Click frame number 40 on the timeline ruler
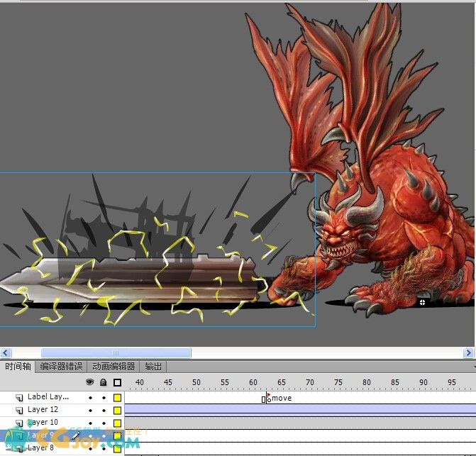 pos(139,382)
